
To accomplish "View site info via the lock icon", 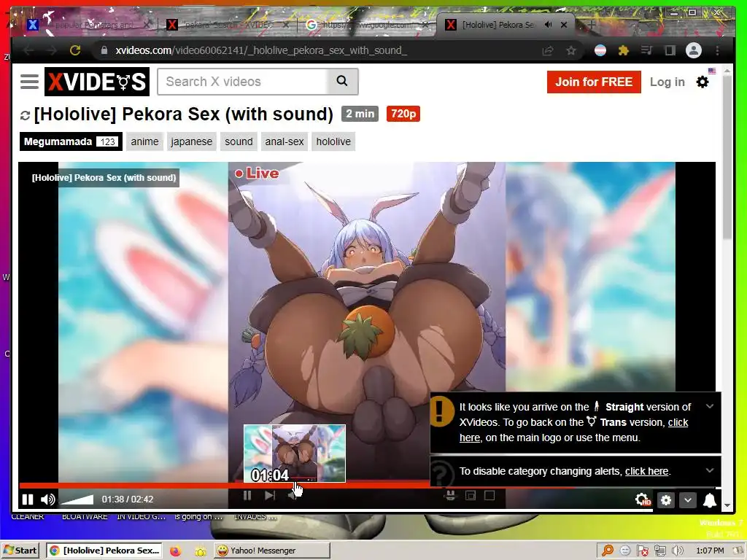I will [x=104, y=50].
